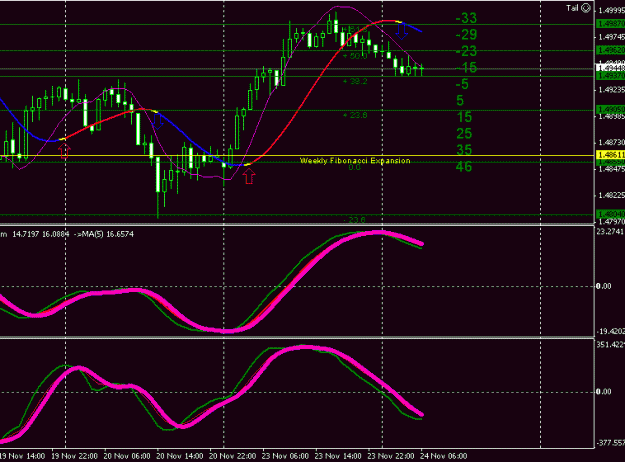The height and width of the screenshot is (462, 625).
Task: Click the 23 Nov 06:00 time label
Action: (x=285, y=456)
